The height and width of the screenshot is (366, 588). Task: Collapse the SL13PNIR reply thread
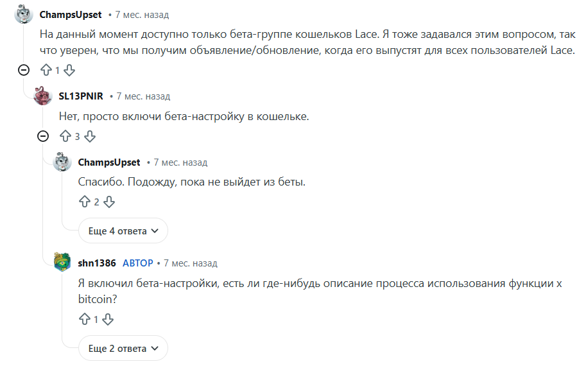[43, 136]
